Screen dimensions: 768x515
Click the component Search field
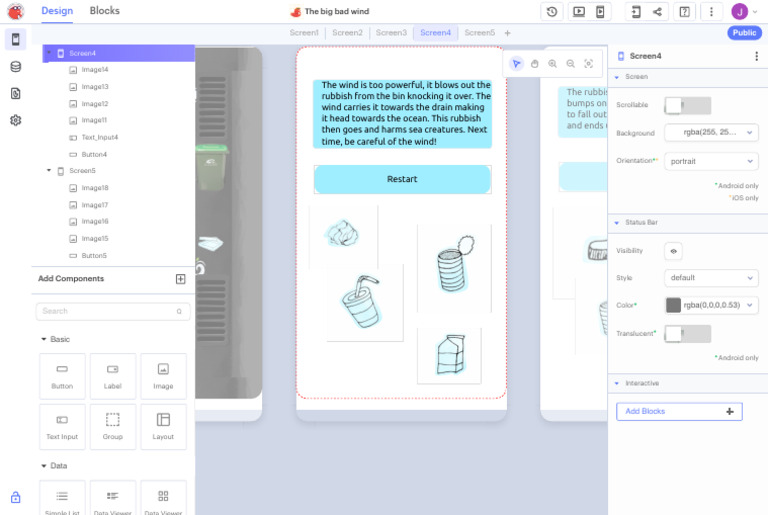pos(113,312)
